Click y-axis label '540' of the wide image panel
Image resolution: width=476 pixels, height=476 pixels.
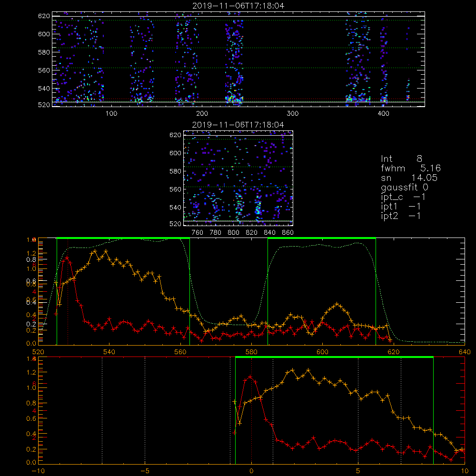[44, 89]
